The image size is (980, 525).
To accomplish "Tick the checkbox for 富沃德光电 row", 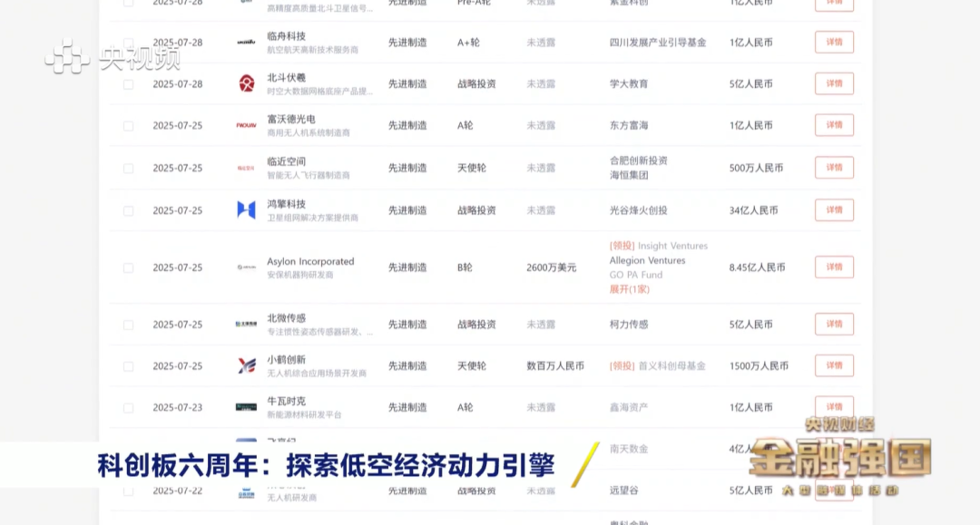I will pos(128,126).
